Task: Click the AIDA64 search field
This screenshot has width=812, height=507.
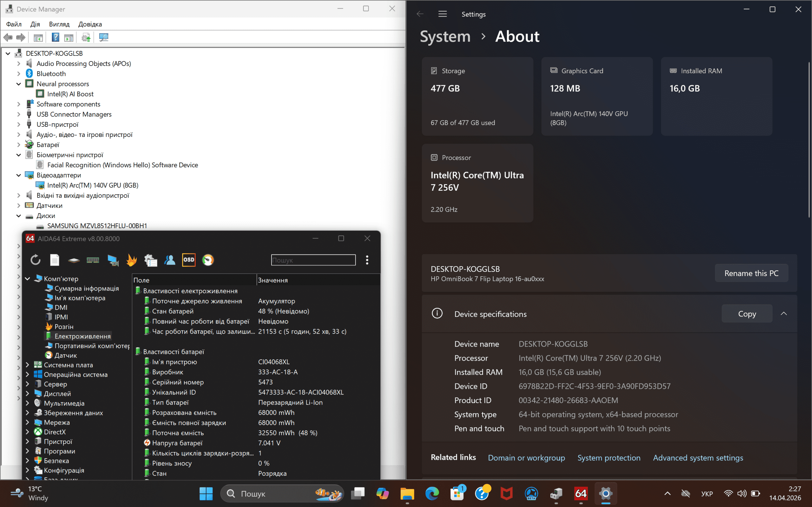Action: coord(313,260)
